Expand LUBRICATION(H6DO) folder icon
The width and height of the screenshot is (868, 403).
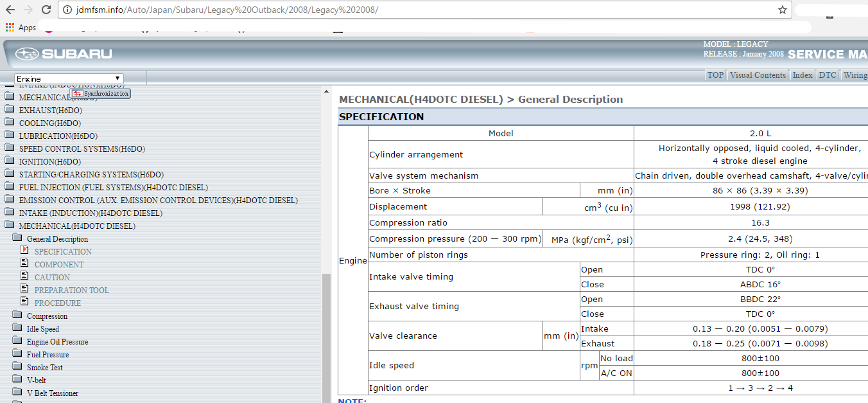(9, 135)
